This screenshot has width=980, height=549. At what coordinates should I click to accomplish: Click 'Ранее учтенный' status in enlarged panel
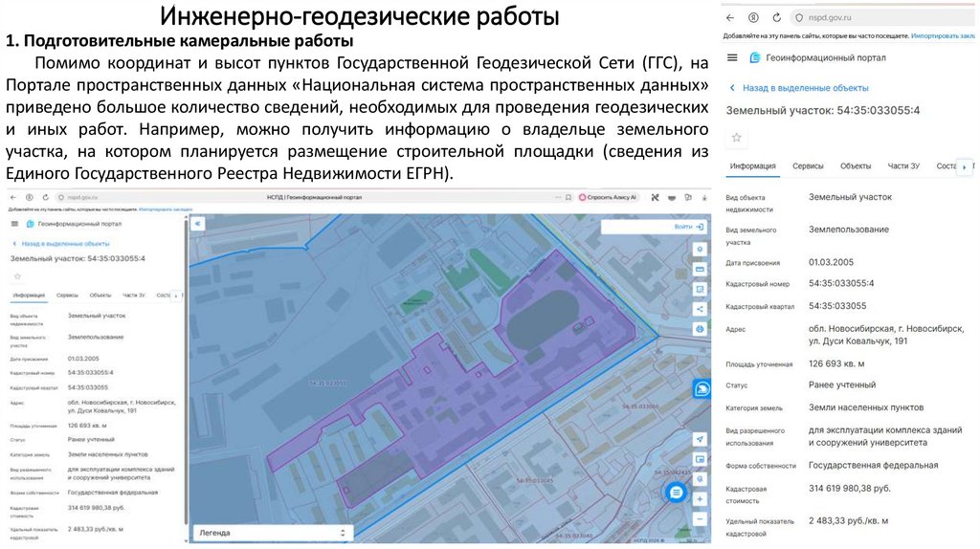coord(842,384)
